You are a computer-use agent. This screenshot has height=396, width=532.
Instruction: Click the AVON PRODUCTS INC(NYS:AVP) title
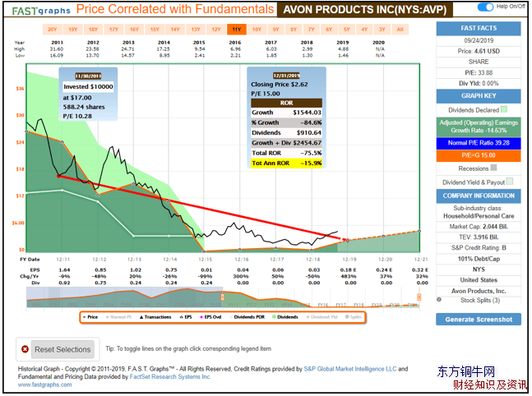(365, 10)
